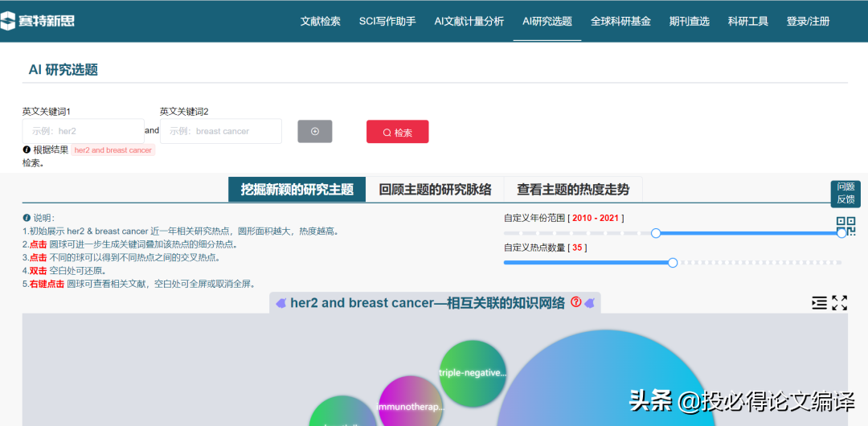Image resolution: width=868 pixels, height=426 pixels.
Task: Switch to 回顾主题的研究脉络 tab
Action: point(435,190)
